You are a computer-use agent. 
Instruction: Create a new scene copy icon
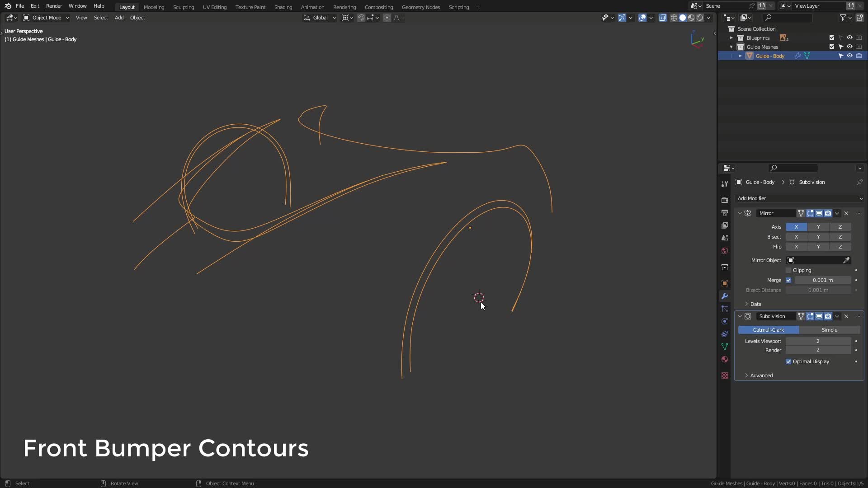pos(762,6)
